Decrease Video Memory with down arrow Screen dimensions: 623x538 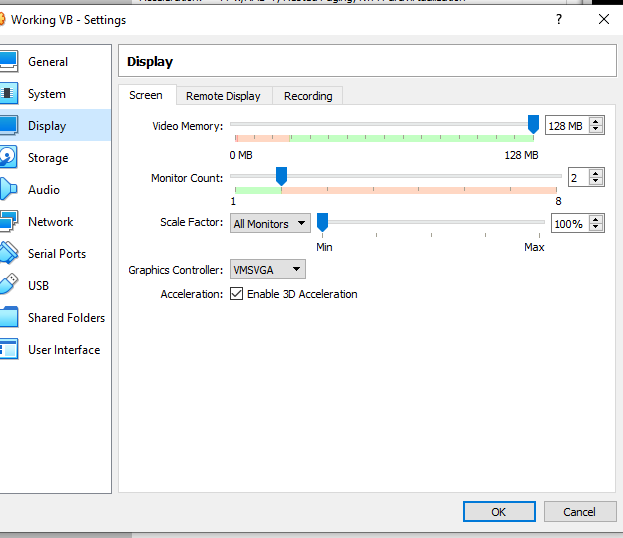596,129
